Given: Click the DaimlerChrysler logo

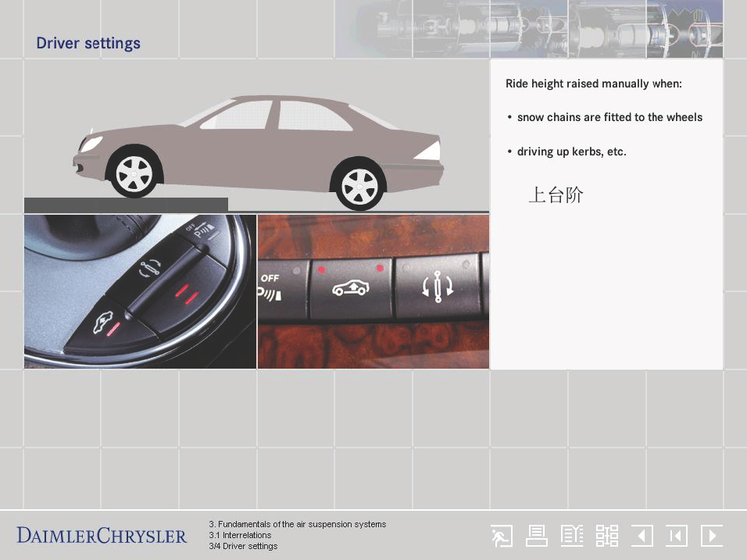Looking at the screenshot, I should pos(102,536).
